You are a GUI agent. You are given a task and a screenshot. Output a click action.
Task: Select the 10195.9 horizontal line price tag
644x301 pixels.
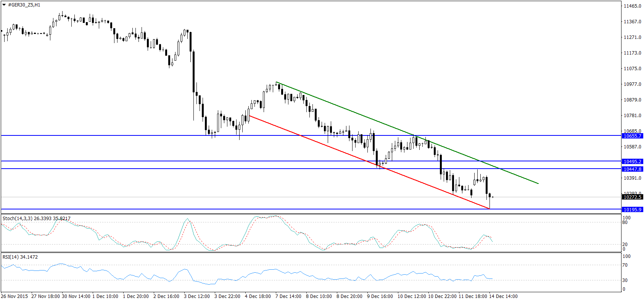point(633,209)
